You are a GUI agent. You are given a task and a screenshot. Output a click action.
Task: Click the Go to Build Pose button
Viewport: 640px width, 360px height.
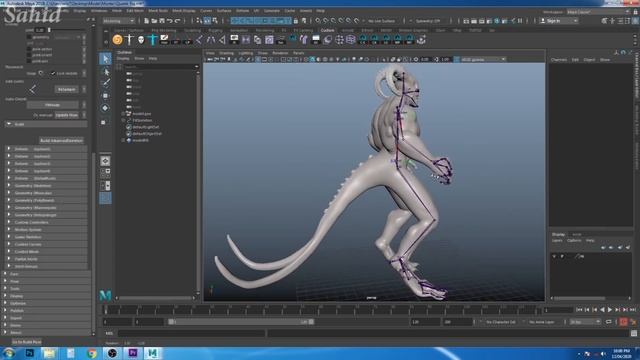pos(27,342)
